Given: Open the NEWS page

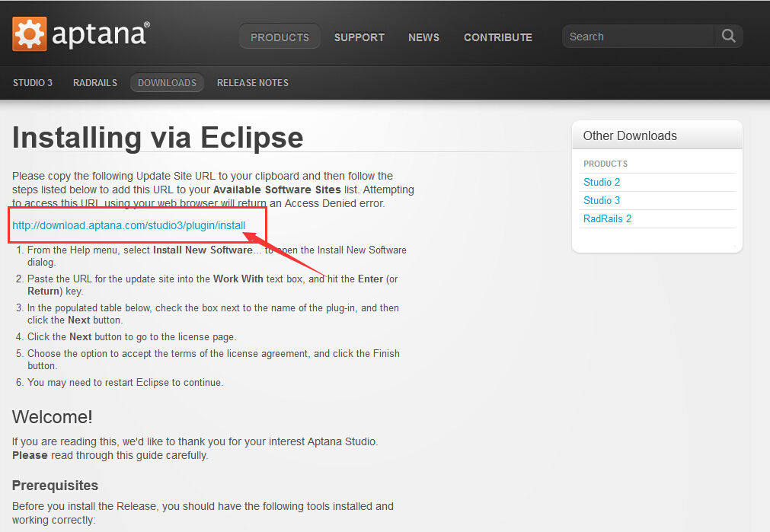Looking at the screenshot, I should (x=423, y=37).
